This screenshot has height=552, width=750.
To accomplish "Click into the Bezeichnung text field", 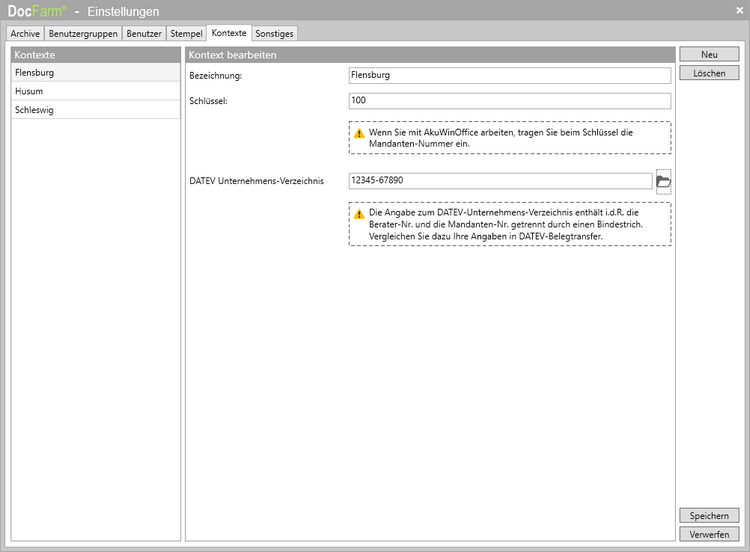I will coord(509,76).
